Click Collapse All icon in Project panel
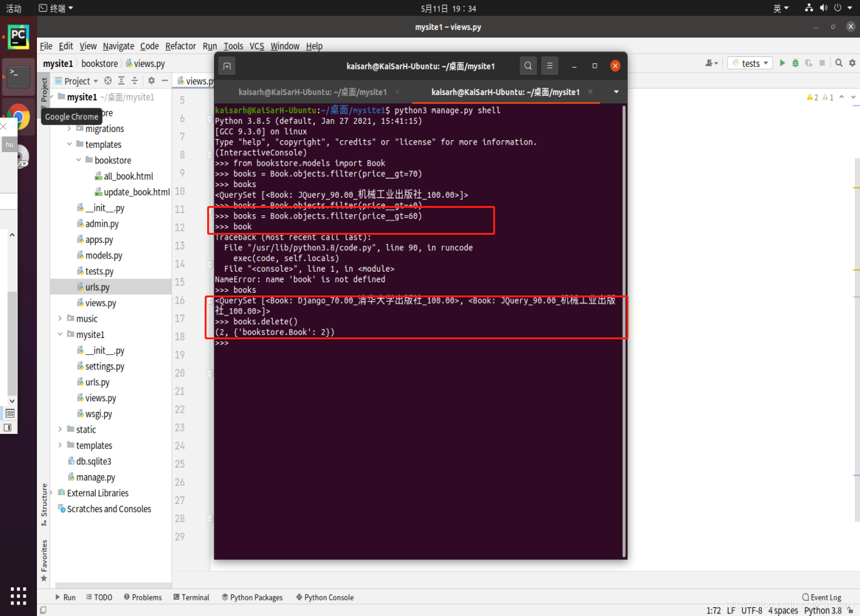 (x=134, y=81)
